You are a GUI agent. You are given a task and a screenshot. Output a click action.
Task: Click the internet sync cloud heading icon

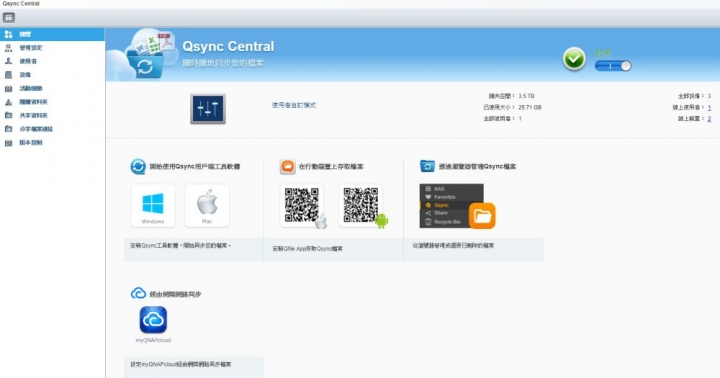pyautogui.click(x=138, y=293)
